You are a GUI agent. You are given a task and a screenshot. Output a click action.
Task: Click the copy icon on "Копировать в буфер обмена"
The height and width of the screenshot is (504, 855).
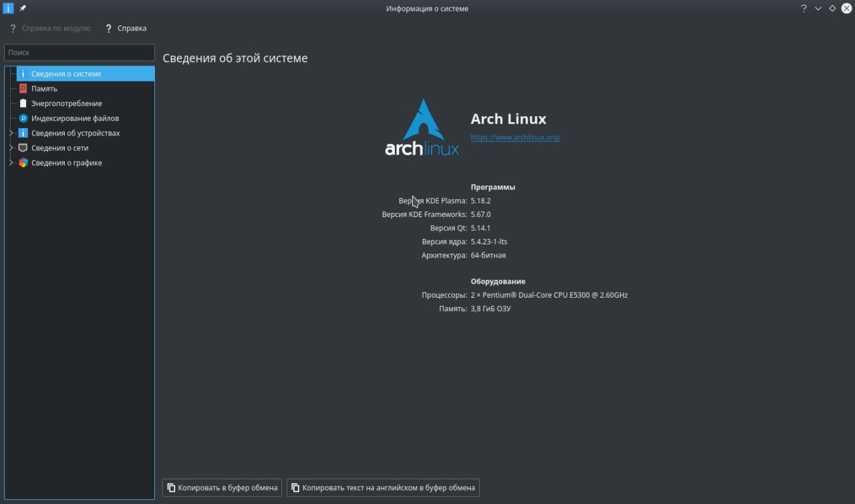pos(171,487)
